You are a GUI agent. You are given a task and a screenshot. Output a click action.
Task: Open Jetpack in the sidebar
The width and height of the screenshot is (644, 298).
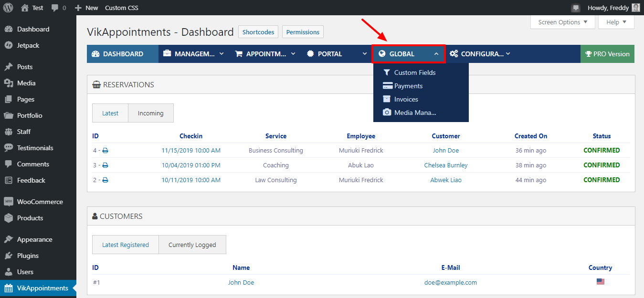coord(28,45)
